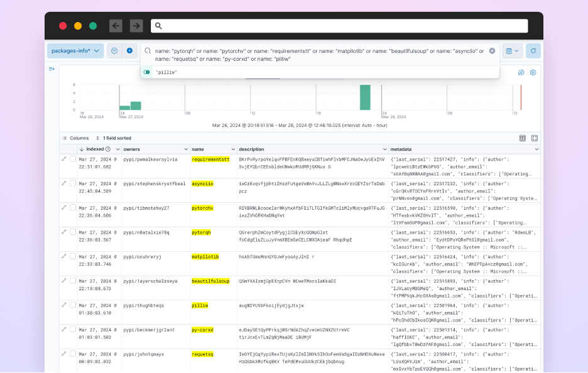588x373 pixels.
Task: Expand the pilliw row details
Action: pos(63,305)
